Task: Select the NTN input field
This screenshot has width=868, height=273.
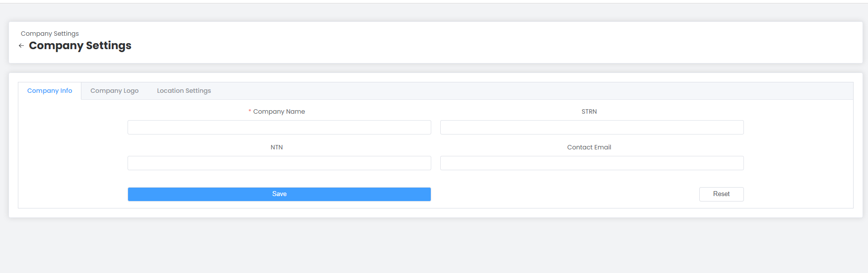Action: (279, 163)
